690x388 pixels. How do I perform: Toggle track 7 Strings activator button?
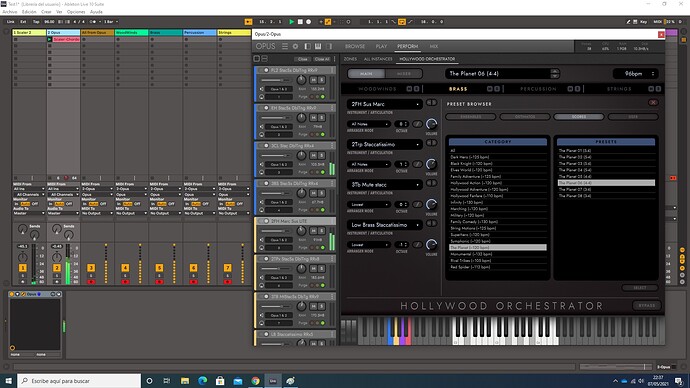(228, 268)
